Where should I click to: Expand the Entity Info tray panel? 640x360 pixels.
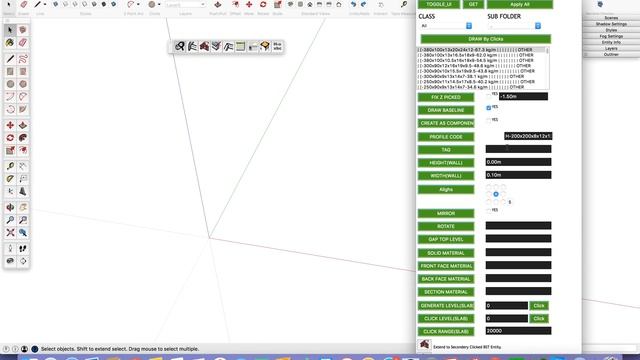pos(611,42)
